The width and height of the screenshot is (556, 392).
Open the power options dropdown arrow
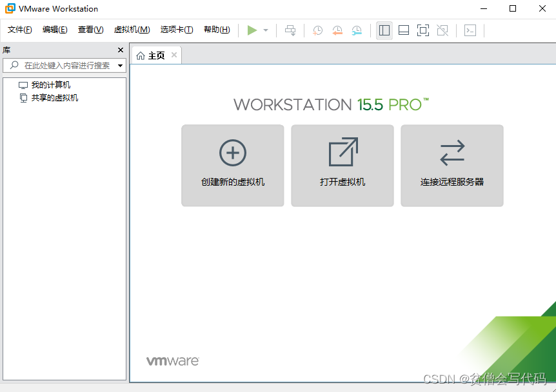(266, 30)
